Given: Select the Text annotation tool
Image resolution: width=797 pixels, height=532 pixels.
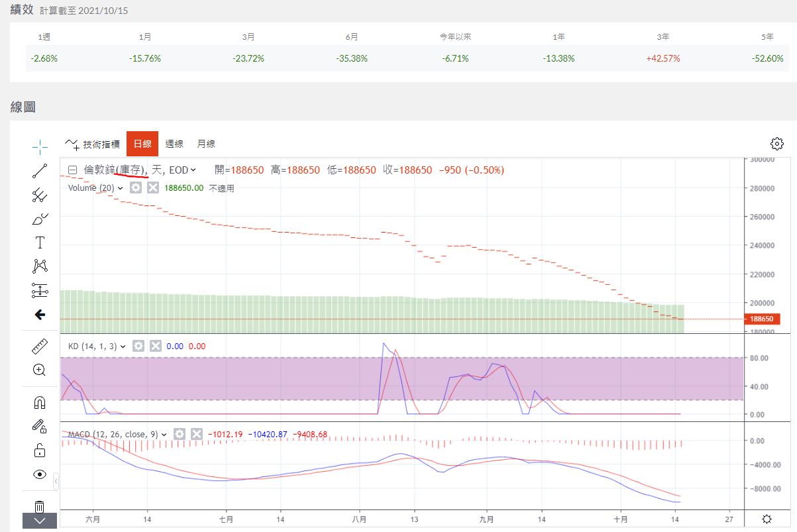Looking at the screenshot, I should [40, 242].
